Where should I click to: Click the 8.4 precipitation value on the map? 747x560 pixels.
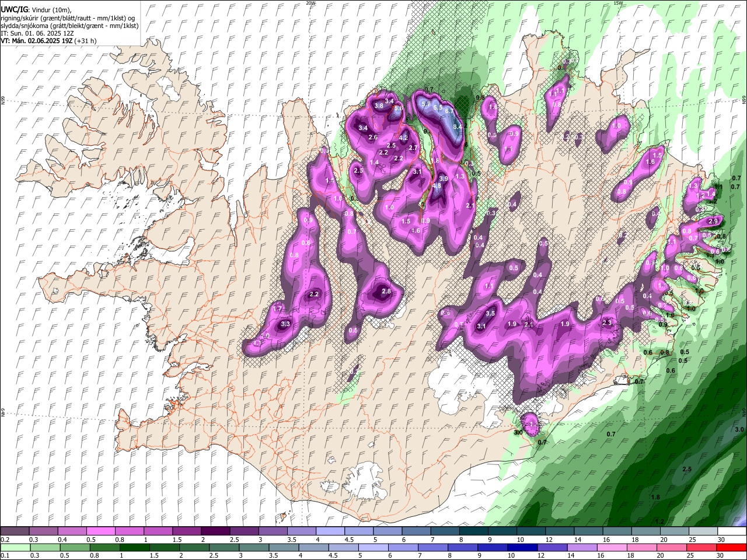point(458,126)
